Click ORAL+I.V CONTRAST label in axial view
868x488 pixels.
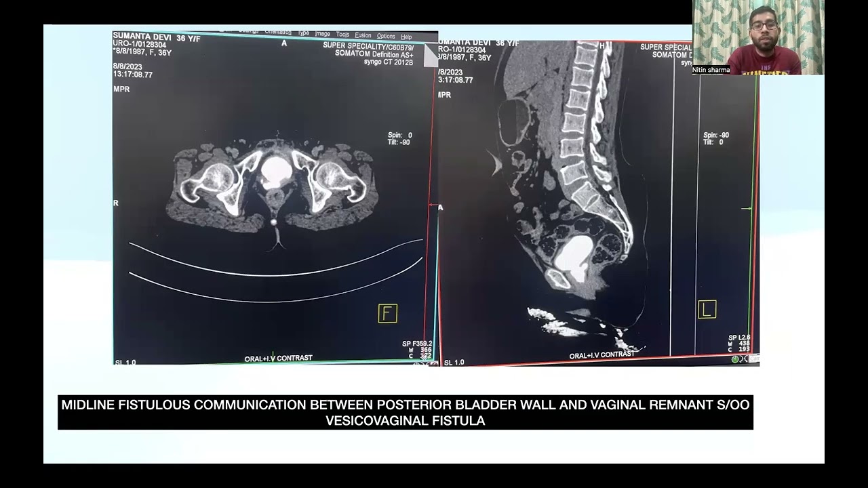tap(279, 358)
